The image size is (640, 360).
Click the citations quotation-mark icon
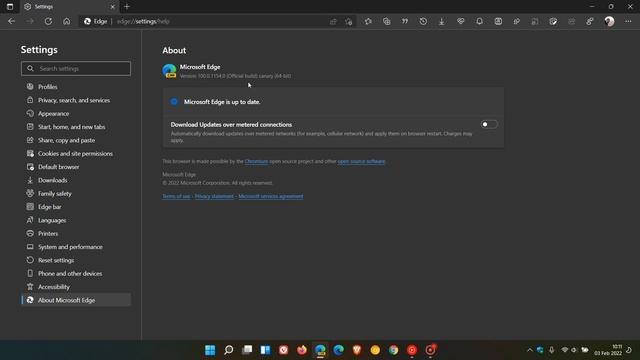click(405, 21)
